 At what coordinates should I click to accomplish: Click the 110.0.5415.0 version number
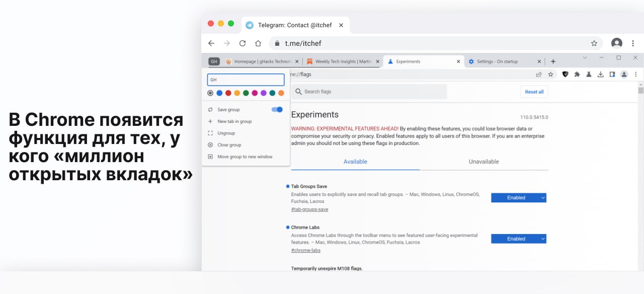[534, 117]
